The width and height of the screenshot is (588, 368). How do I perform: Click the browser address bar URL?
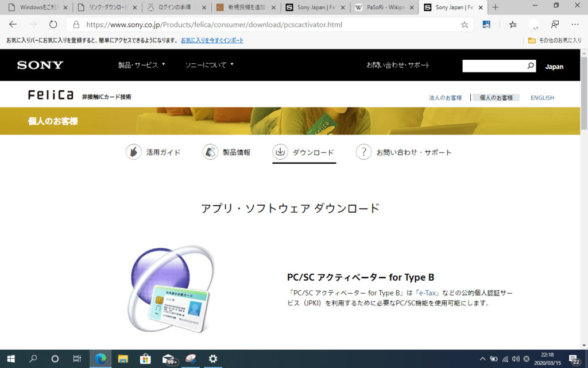click(x=214, y=25)
